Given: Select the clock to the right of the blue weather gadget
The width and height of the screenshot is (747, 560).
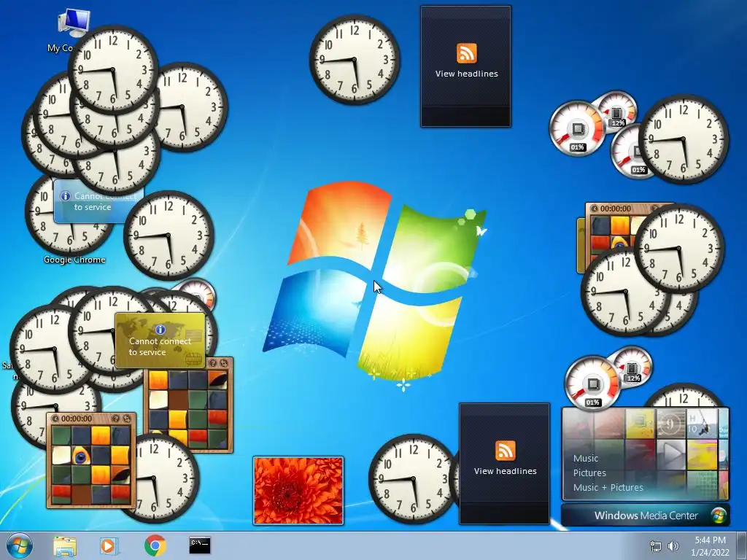Looking at the screenshot, I should point(169,236).
